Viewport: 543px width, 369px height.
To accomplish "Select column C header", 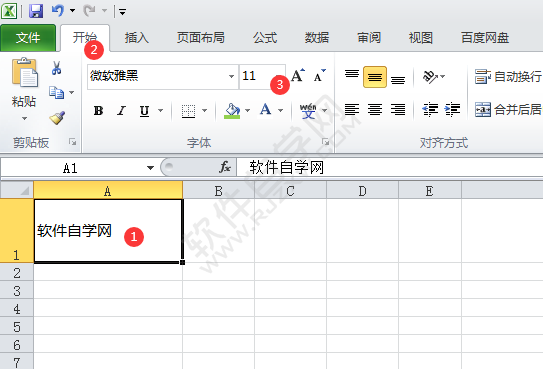I will [290, 191].
